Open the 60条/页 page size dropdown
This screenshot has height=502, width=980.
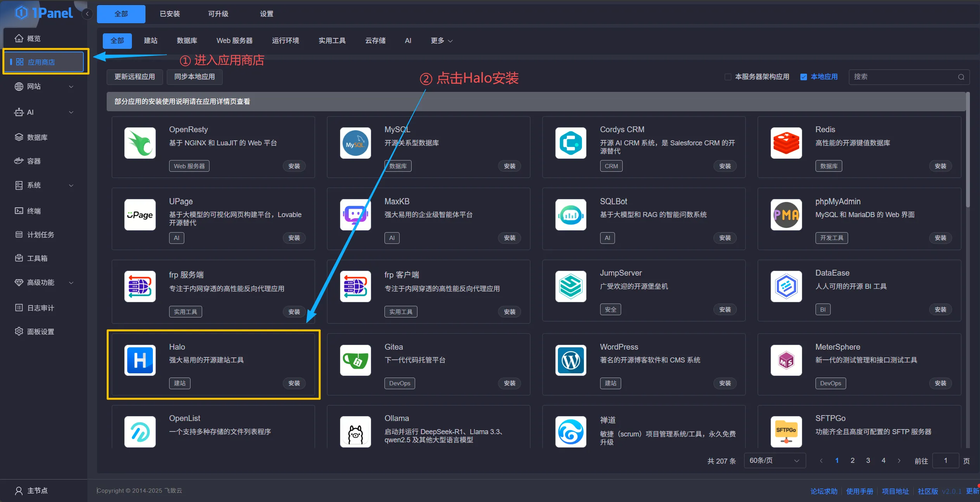click(774, 461)
